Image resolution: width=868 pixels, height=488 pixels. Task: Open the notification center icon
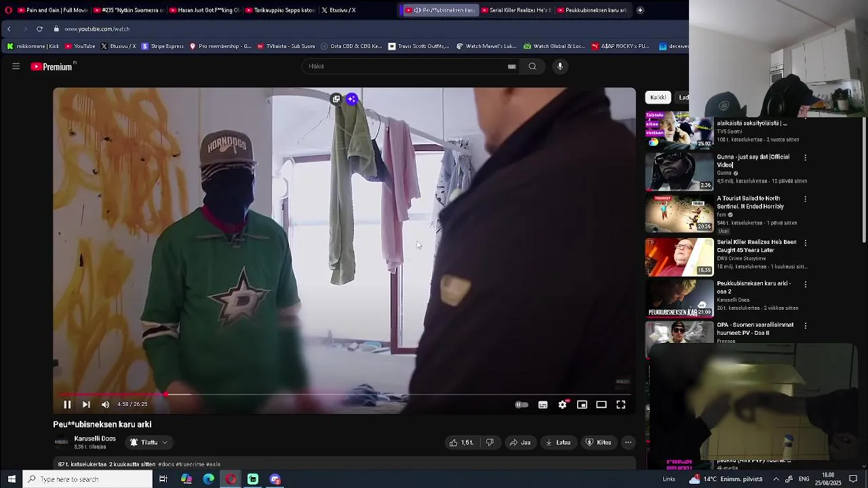pyautogui.click(x=853, y=479)
